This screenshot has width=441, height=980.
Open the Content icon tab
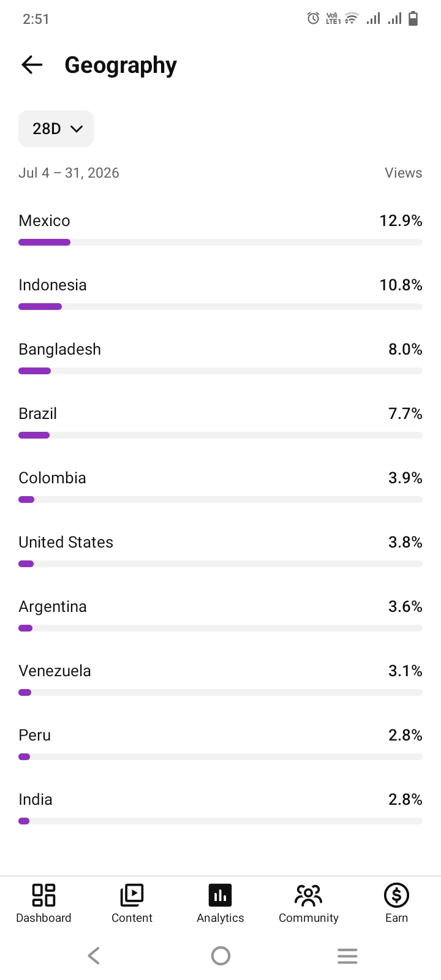[132, 895]
